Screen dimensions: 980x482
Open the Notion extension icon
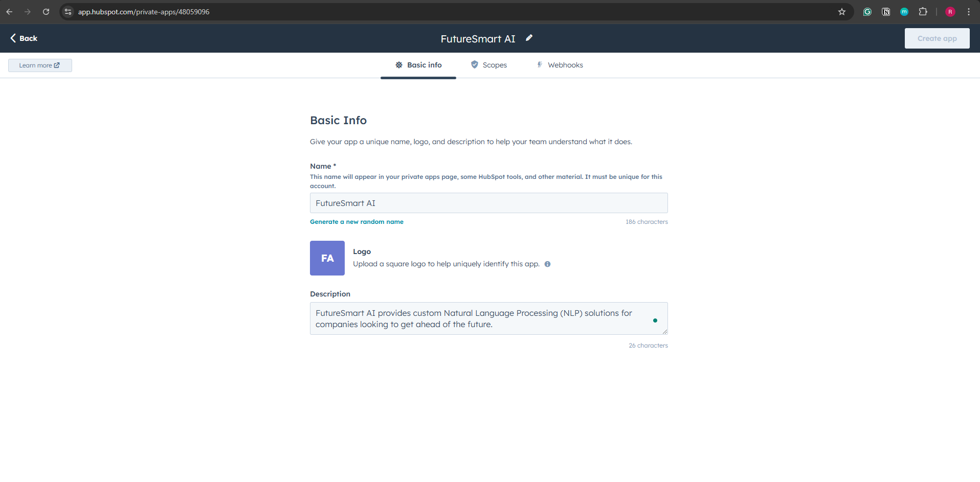pos(886,12)
